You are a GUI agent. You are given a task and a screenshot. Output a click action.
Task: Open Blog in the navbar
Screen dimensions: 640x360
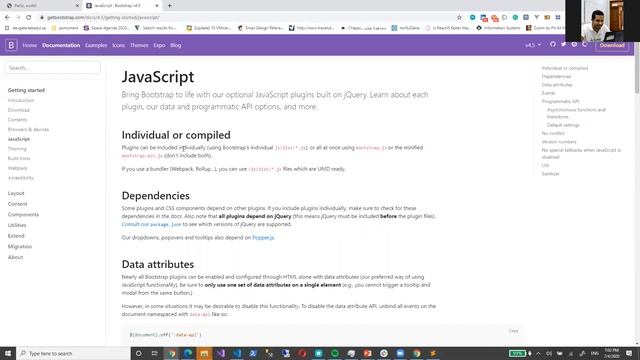176,45
